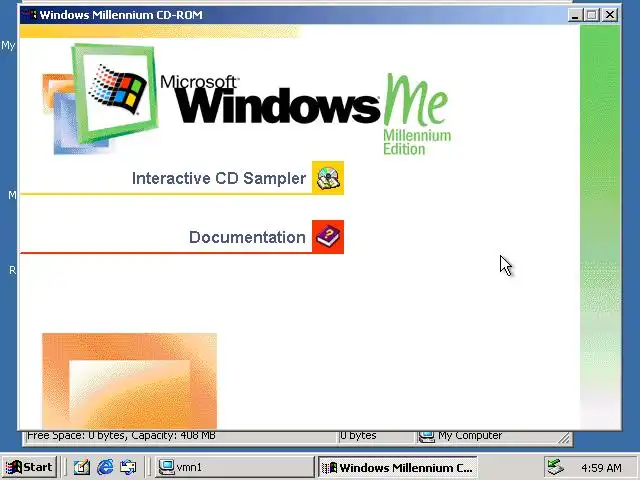Click the window resize grip in status bar
Image resolution: width=640 pixels, height=480 pixels.
coord(564,438)
